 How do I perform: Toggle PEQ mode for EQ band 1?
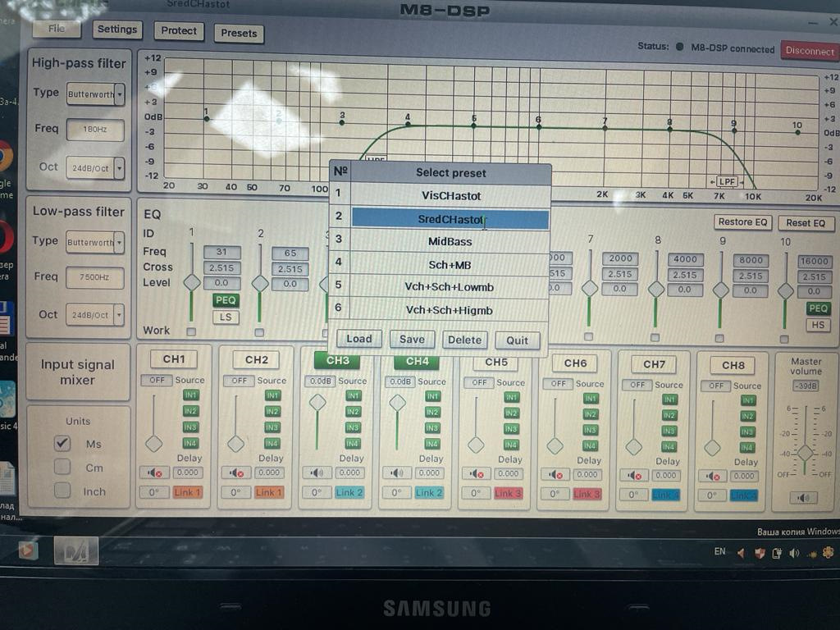226,300
